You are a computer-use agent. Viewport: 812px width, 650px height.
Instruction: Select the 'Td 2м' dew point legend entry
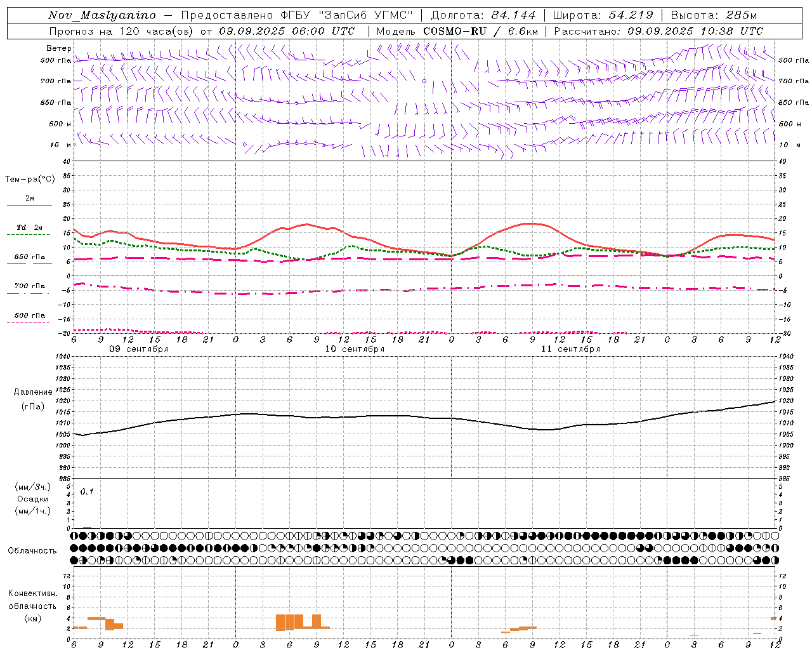(30, 227)
